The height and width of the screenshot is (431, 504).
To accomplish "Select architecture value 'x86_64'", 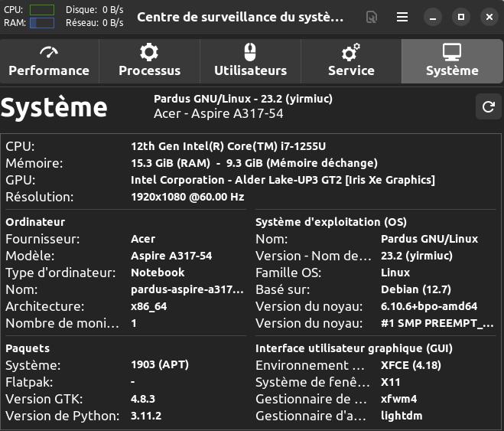I will pyautogui.click(x=149, y=306).
